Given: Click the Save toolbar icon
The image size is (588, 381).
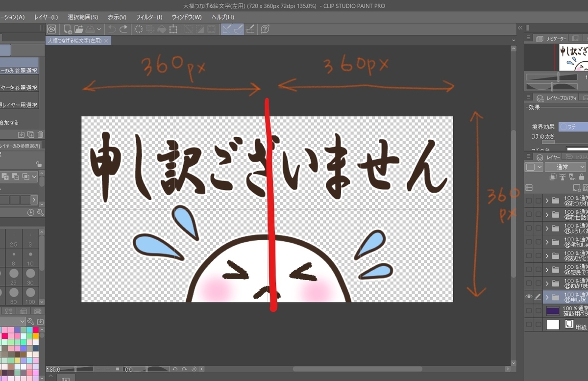Looking at the screenshot, I should pos(90,29).
